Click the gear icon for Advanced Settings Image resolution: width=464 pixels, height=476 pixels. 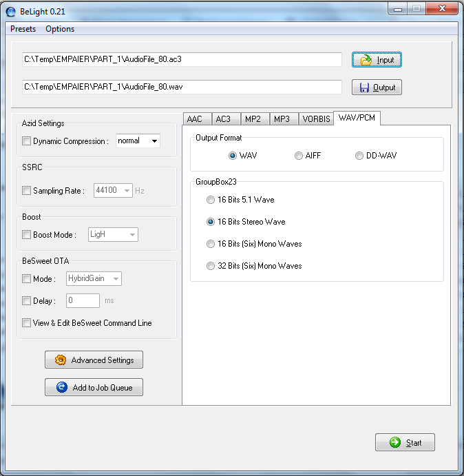pyautogui.click(x=61, y=360)
